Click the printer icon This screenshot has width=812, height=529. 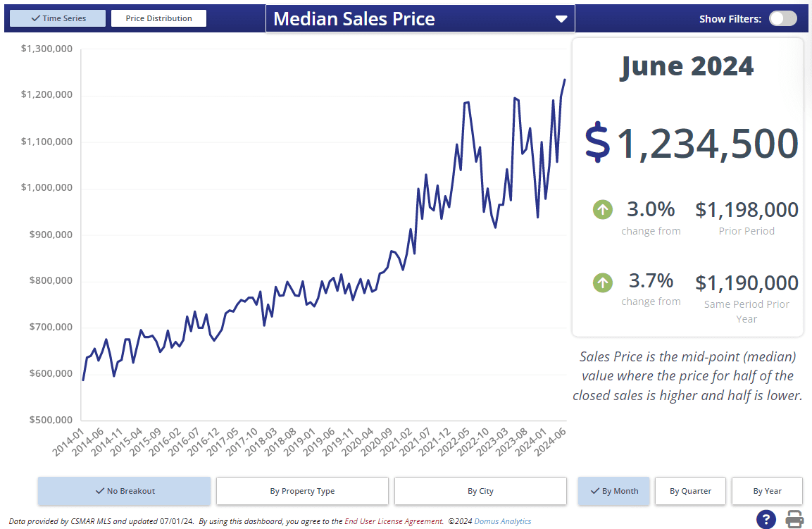pos(794,519)
